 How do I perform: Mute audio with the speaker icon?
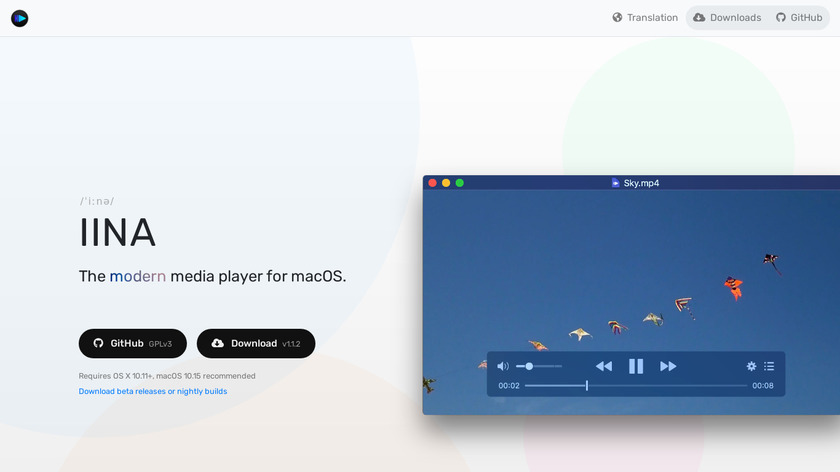(502, 366)
